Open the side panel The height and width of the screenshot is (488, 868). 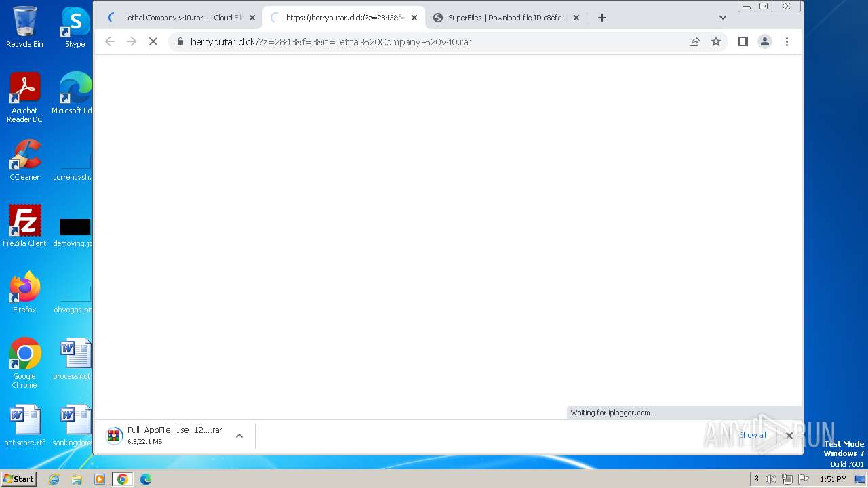pos(743,41)
